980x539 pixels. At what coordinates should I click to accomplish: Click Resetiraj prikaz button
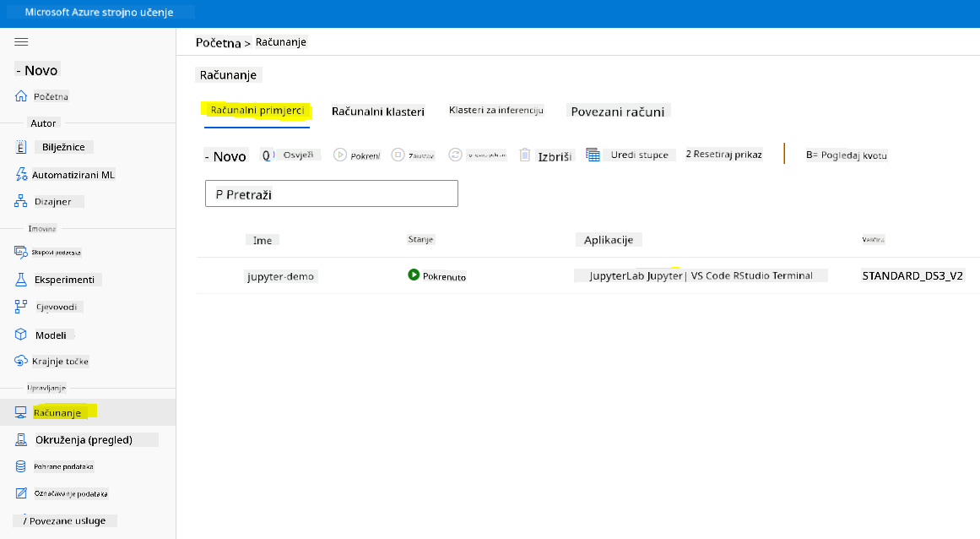(723, 155)
